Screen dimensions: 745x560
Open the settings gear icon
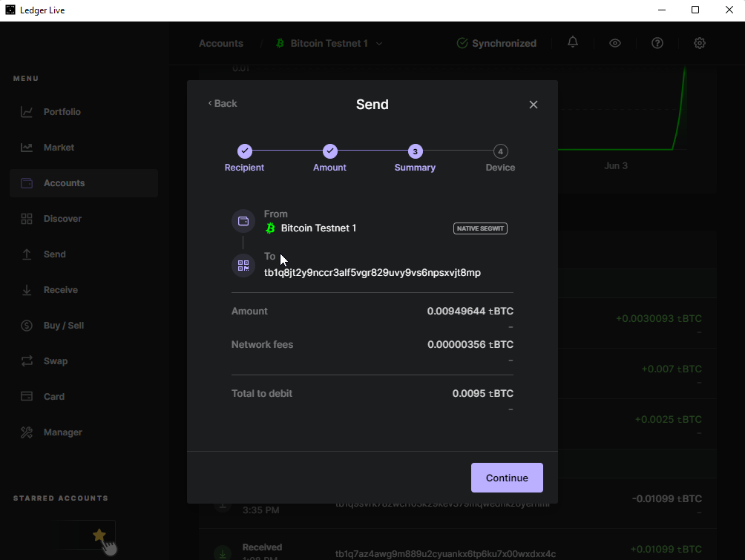point(700,43)
